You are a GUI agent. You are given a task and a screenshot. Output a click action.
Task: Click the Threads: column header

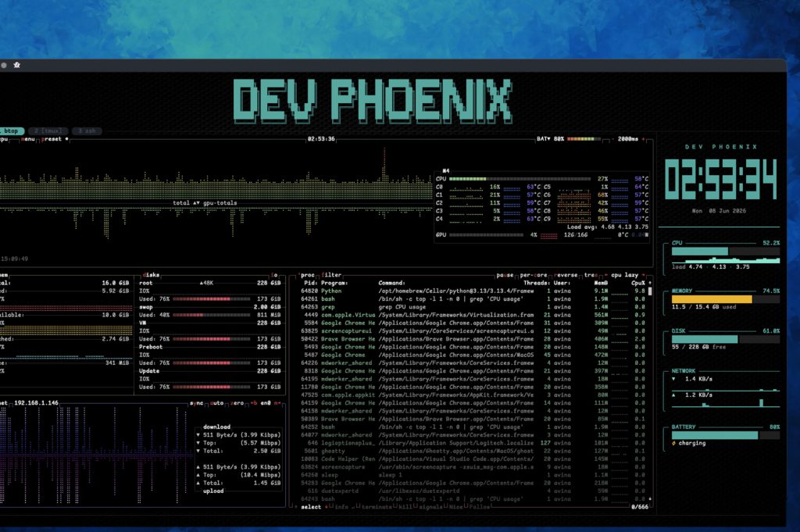[x=537, y=283]
